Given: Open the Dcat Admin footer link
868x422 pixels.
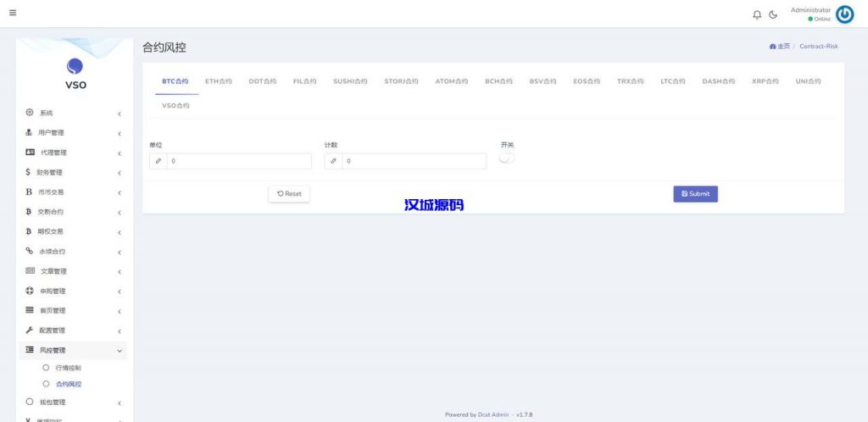Looking at the screenshot, I should (x=493, y=414).
